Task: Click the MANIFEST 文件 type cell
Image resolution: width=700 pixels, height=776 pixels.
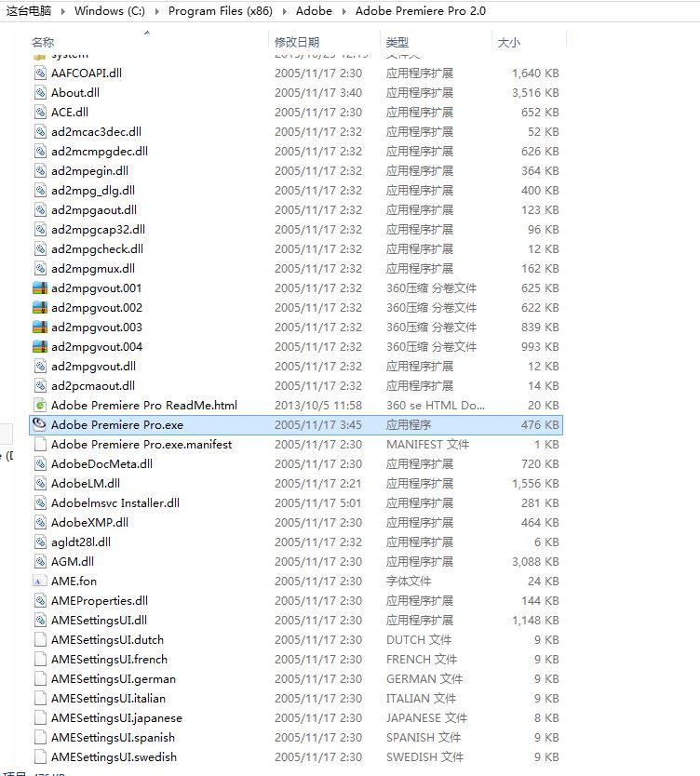Action: [427, 445]
